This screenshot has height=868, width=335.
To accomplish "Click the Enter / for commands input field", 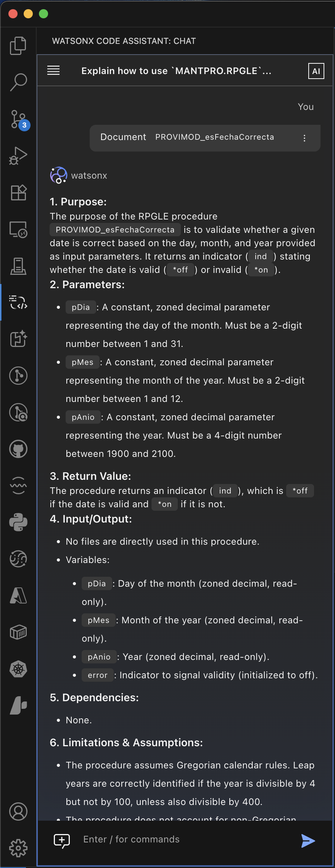I will tap(172, 839).
